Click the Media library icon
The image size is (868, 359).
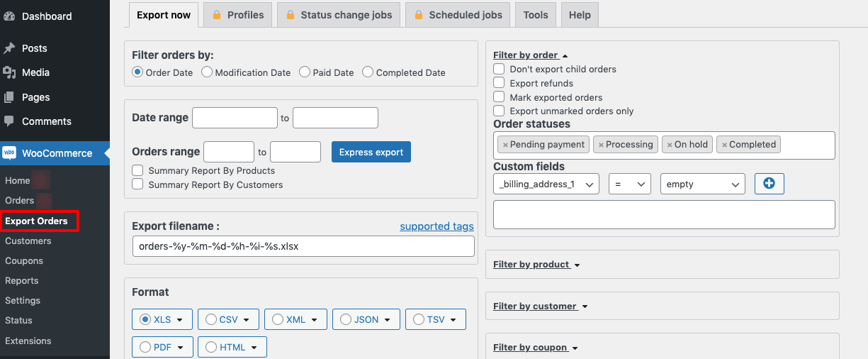(x=10, y=72)
